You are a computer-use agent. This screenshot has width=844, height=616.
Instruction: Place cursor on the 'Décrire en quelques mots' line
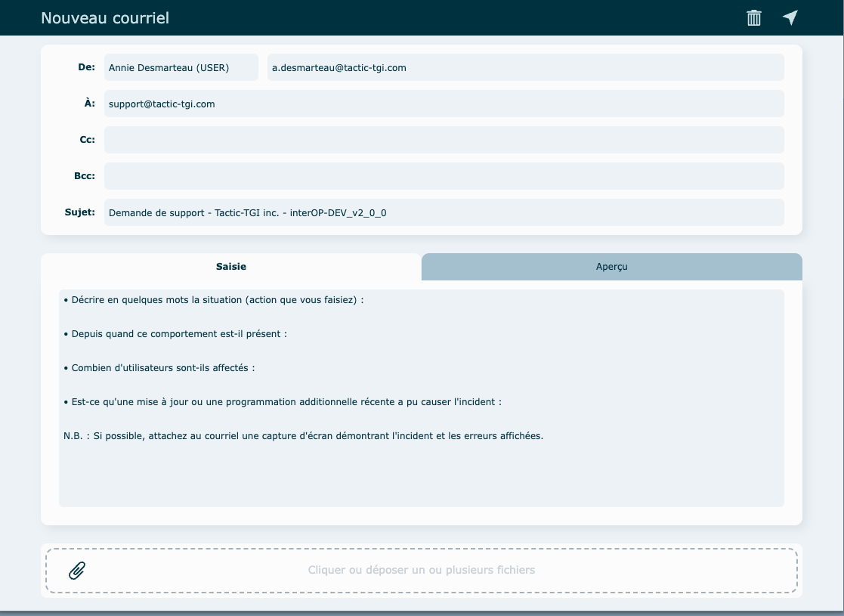coord(214,300)
